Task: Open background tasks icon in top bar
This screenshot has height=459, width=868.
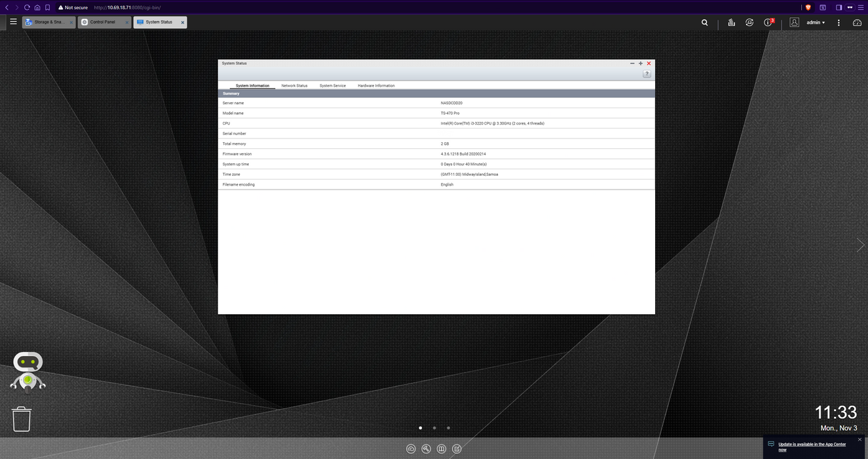Action: click(731, 22)
